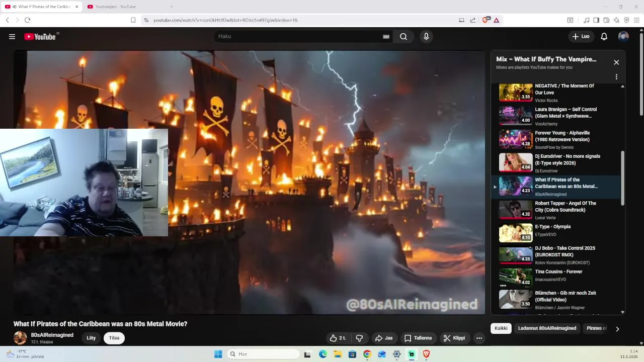Reload the page

pyautogui.click(x=27, y=20)
